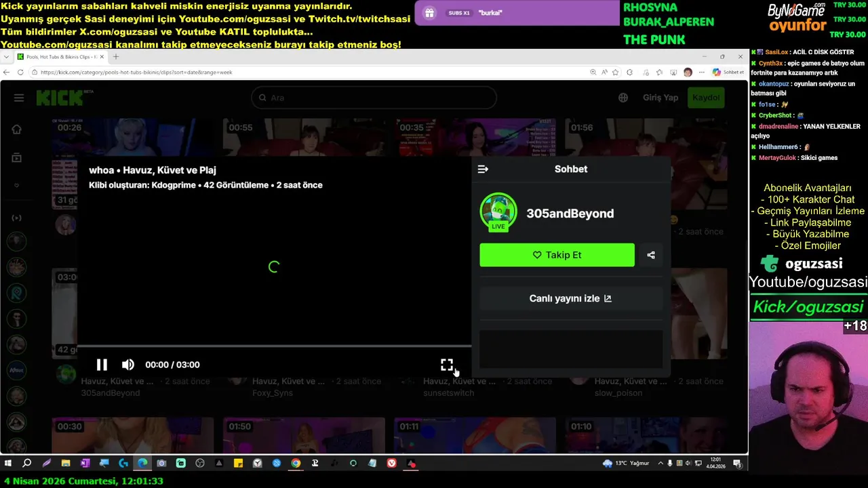Show hidden system tray icons
The image size is (868, 488).
(x=661, y=464)
